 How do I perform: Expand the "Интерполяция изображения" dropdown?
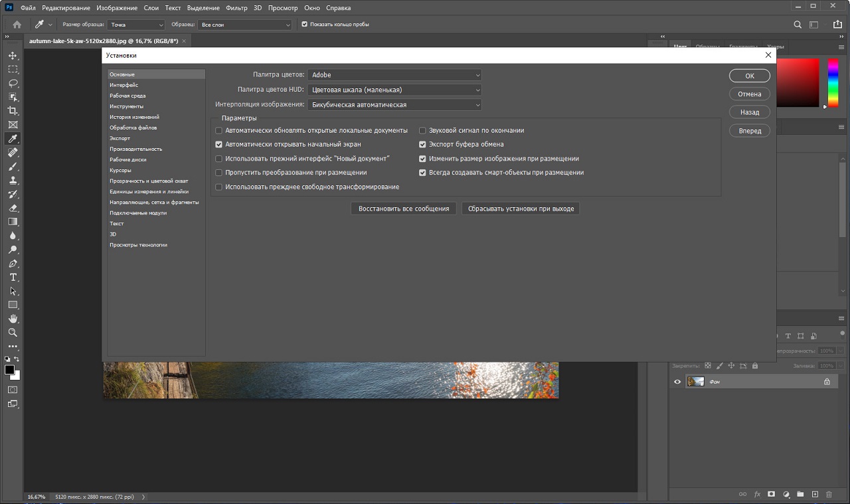coord(394,105)
